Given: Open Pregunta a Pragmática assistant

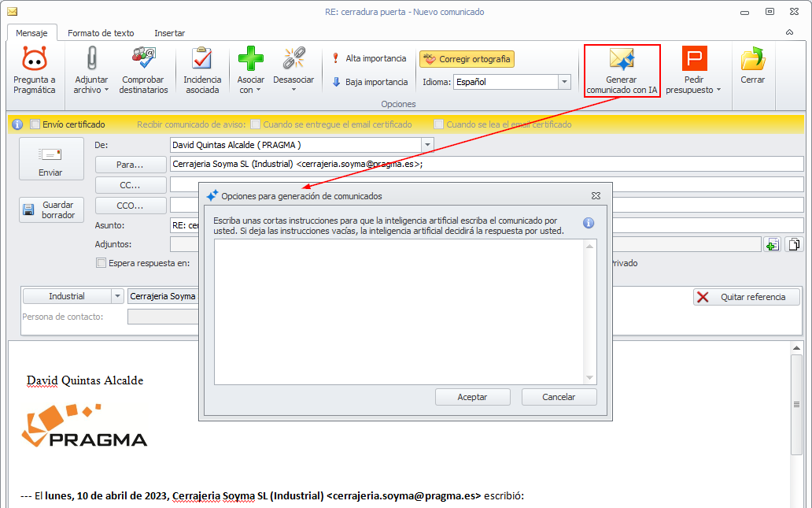Looking at the screenshot, I should [34, 70].
